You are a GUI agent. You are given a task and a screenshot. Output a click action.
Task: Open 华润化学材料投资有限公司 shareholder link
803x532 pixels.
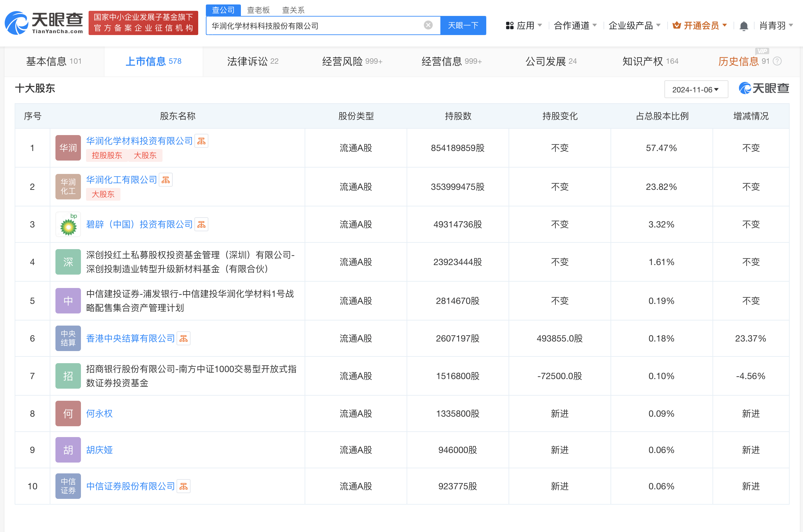tap(140, 141)
